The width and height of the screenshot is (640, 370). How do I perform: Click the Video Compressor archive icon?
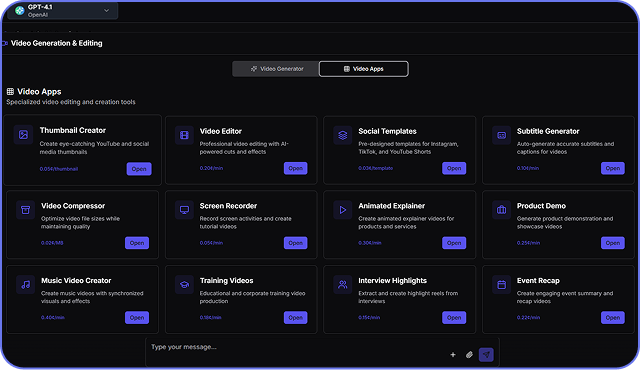click(25, 210)
